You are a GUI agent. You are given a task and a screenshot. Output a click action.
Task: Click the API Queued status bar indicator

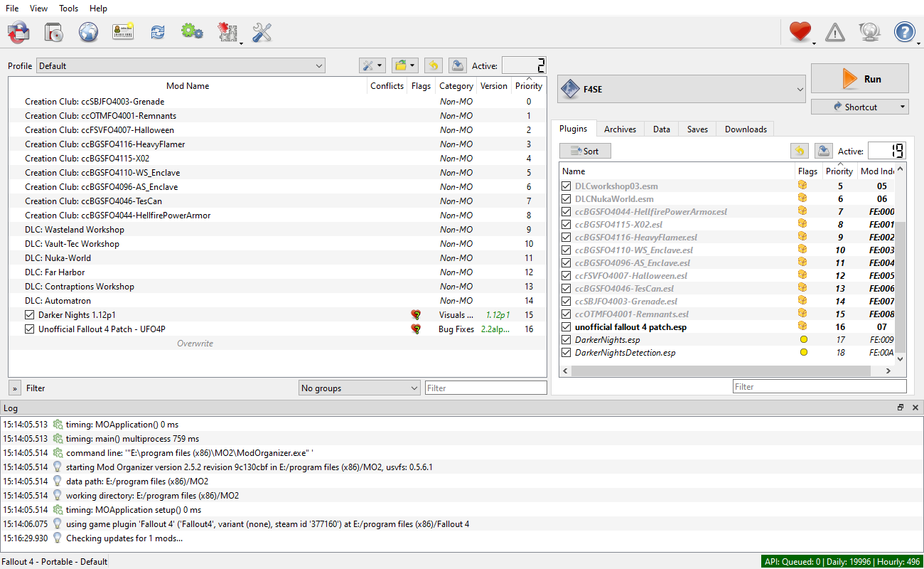[842, 562]
